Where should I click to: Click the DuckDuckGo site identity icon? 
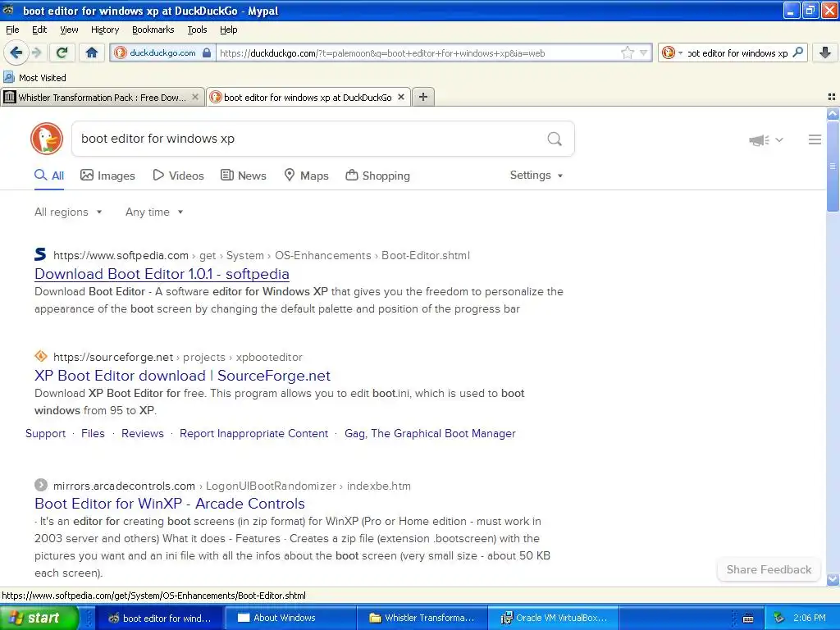click(121, 52)
